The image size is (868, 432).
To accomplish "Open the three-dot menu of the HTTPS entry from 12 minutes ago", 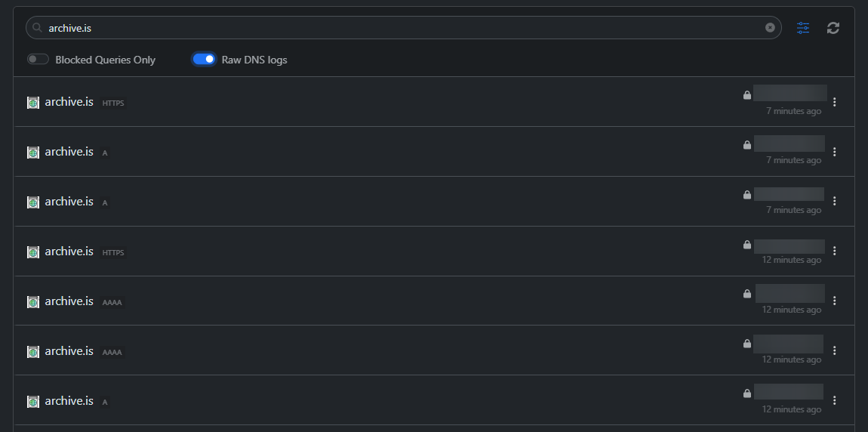I will pyautogui.click(x=835, y=251).
